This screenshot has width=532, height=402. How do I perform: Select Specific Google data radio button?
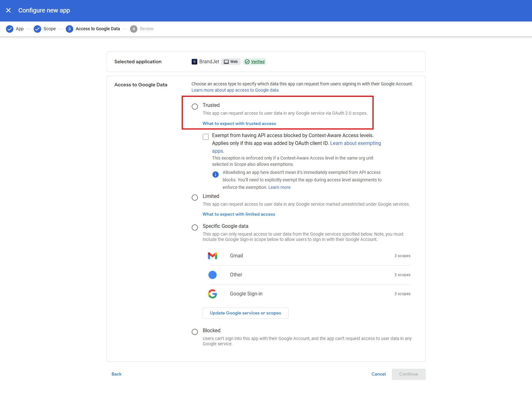[x=195, y=227]
